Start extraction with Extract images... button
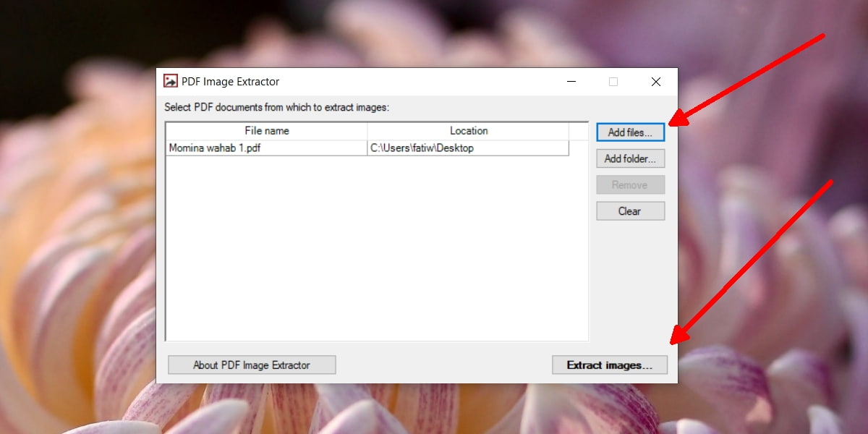Image resolution: width=868 pixels, height=434 pixels. point(609,365)
